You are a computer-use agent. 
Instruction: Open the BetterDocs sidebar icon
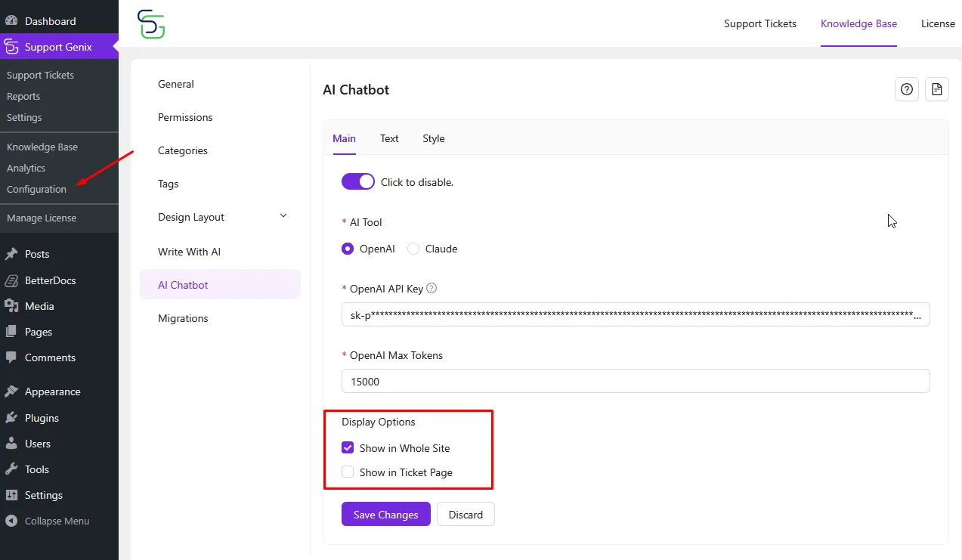coord(11,280)
